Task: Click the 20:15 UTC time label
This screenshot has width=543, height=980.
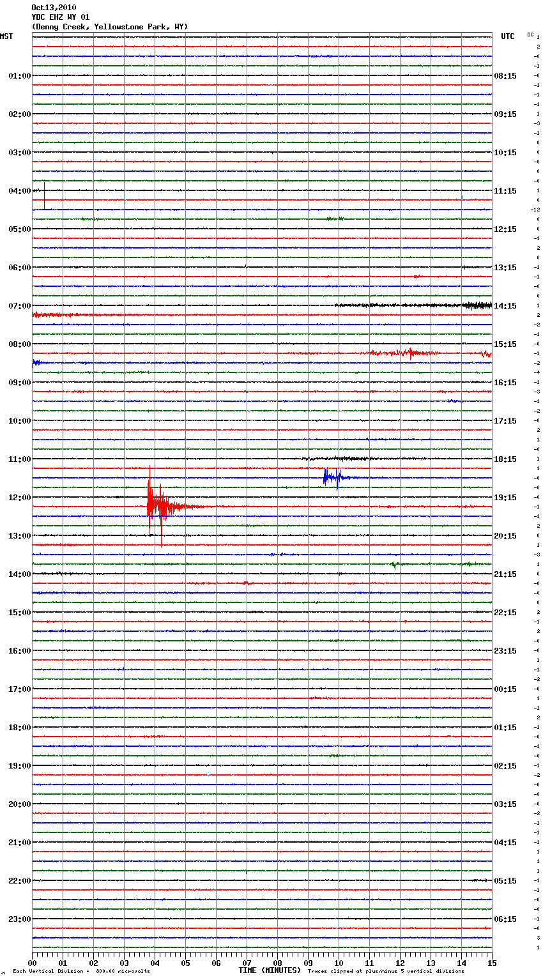Action: (505, 536)
